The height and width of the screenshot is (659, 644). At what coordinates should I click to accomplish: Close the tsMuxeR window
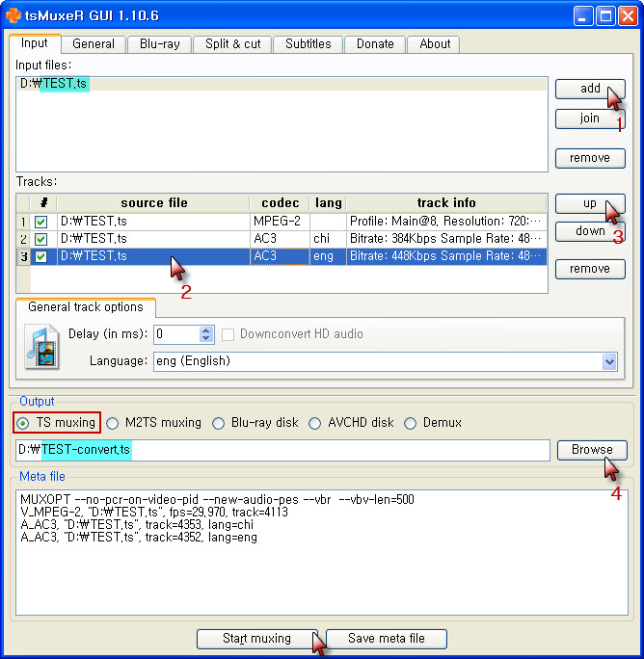click(x=628, y=16)
